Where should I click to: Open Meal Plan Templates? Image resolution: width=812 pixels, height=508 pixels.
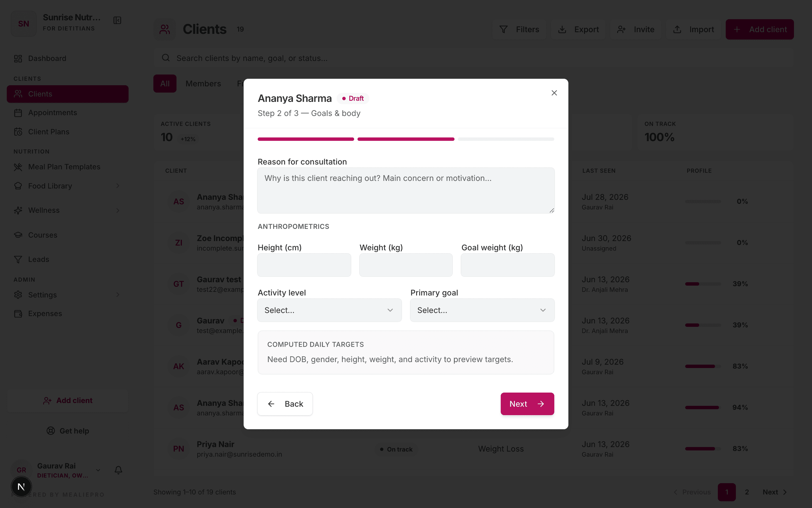coord(67,167)
